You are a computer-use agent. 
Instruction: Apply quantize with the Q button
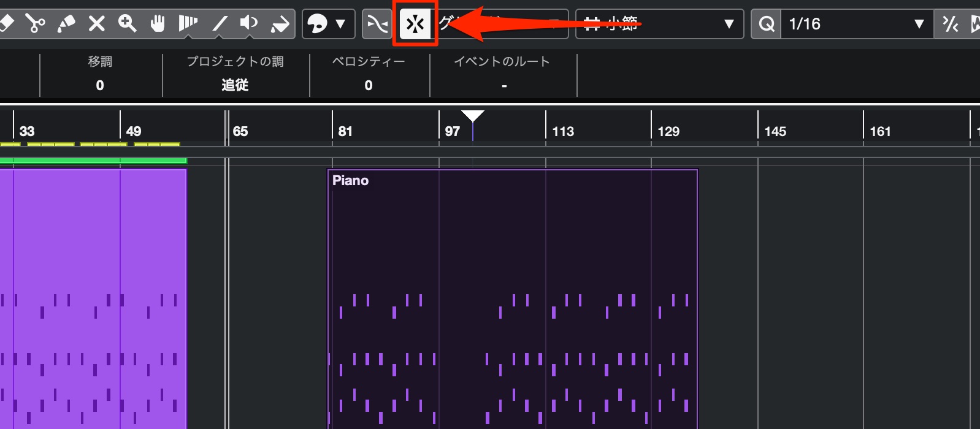766,24
